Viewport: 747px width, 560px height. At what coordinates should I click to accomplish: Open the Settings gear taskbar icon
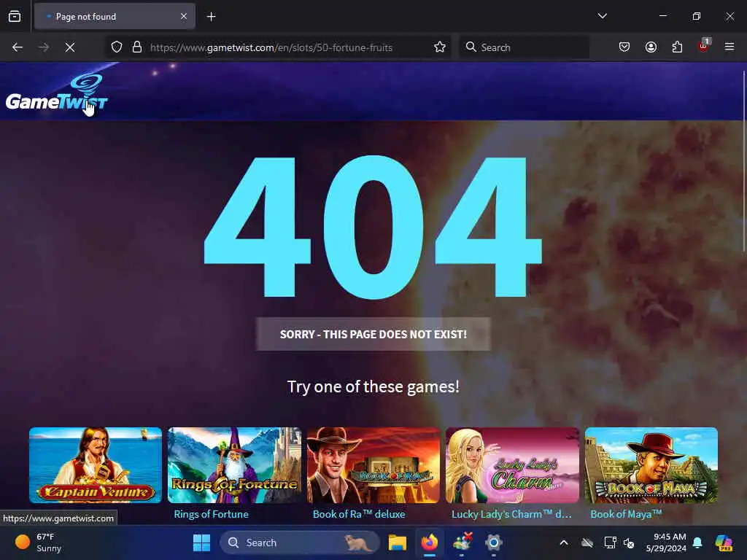coord(494,542)
